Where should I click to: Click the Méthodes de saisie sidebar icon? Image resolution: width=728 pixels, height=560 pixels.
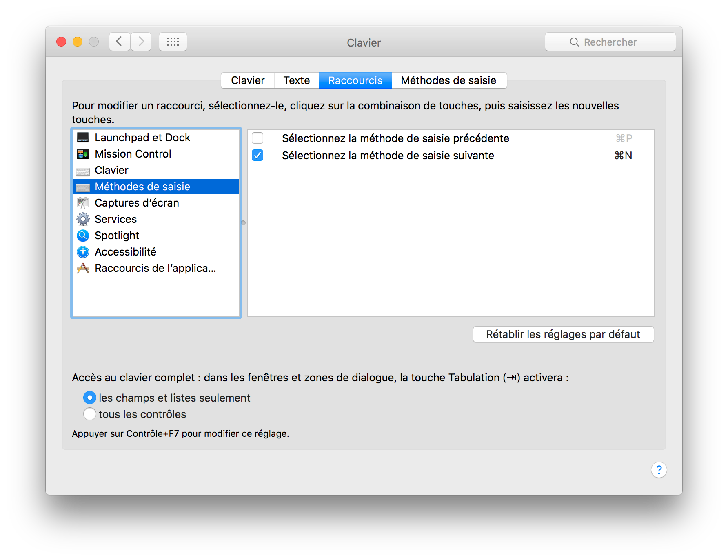click(83, 187)
